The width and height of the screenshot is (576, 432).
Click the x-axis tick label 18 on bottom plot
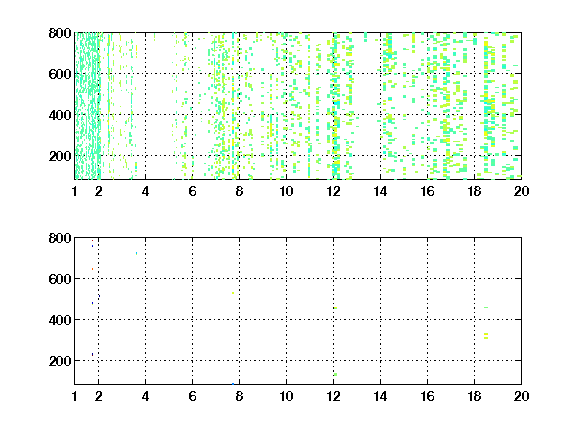click(x=474, y=396)
